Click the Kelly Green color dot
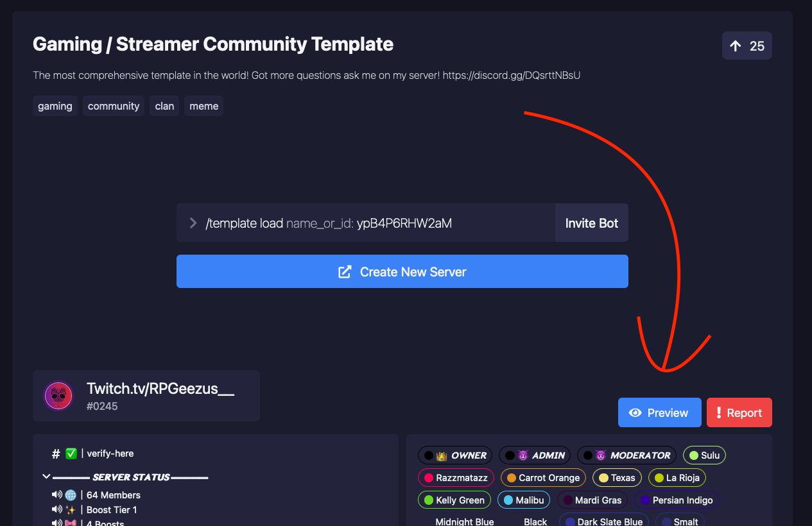The image size is (812, 526). [x=428, y=500]
